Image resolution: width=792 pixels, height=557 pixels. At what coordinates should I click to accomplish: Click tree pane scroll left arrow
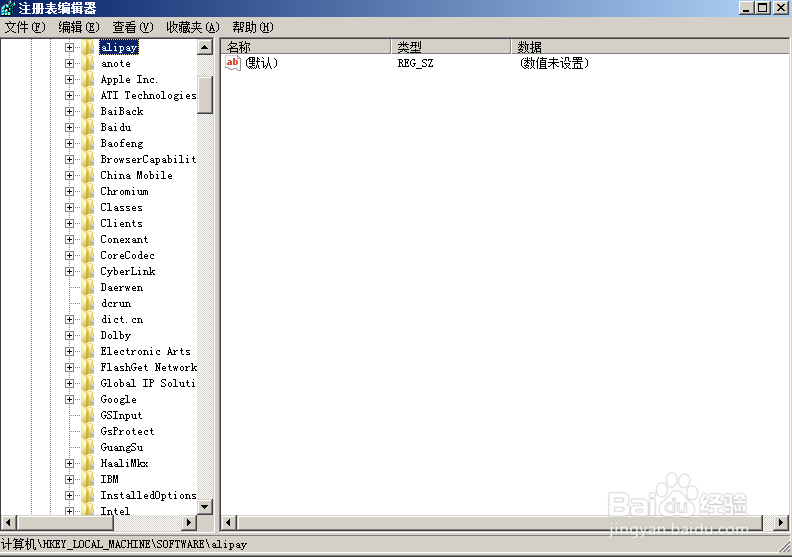pos(9,522)
